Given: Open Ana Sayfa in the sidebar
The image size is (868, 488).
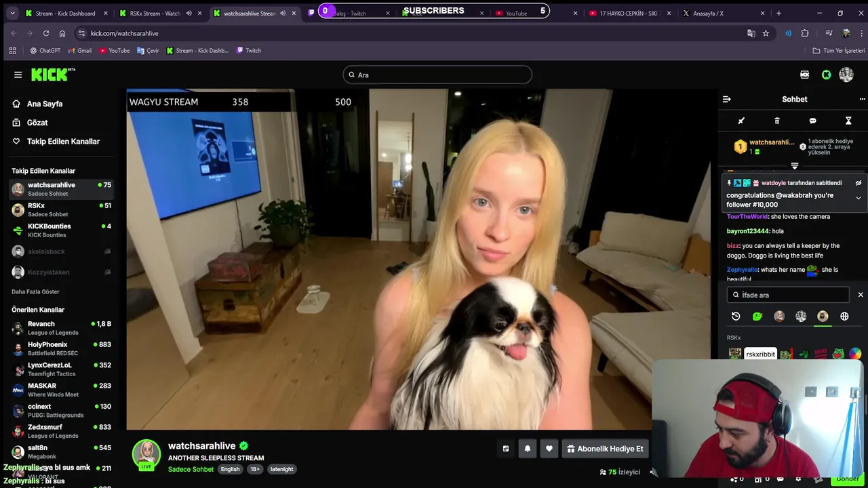Looking at the screenshot, I should (x=45, y=104).
